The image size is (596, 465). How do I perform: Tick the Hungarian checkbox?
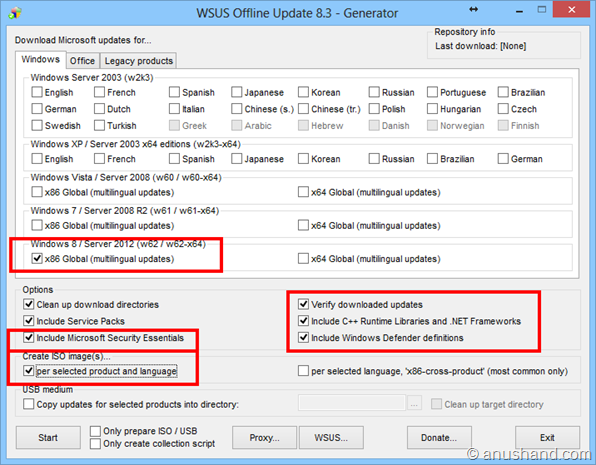click(x=432, y=109)
